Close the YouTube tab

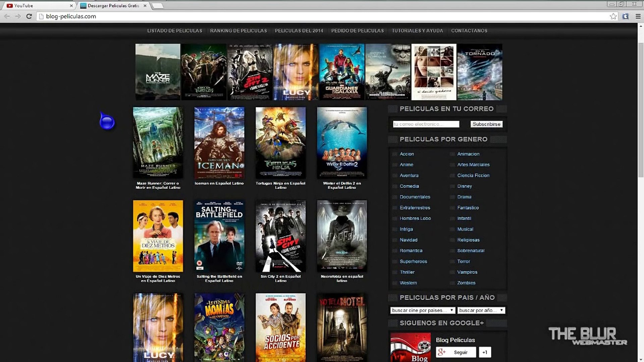click(x=71, y=6)
